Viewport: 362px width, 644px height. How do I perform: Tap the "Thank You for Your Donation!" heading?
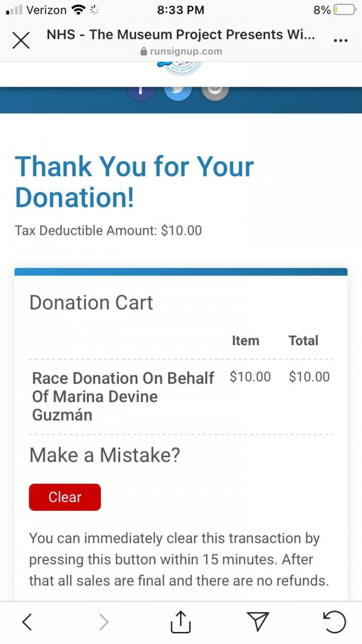tap(134, 181)
